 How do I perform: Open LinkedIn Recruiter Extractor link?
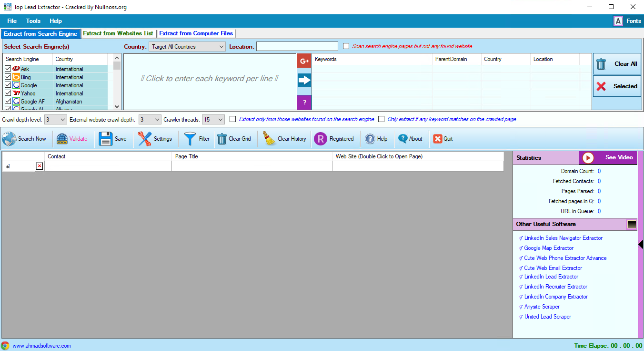[x=556, y=287]
